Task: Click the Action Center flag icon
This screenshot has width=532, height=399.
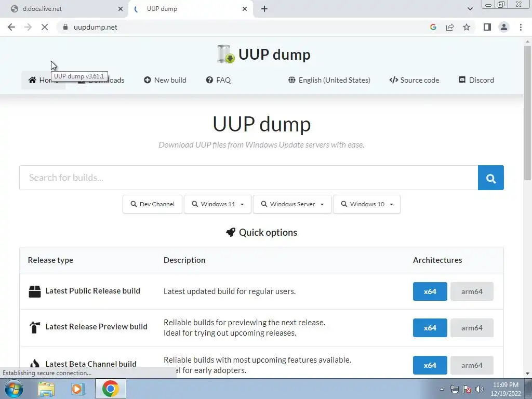Action: pos(467,390)
